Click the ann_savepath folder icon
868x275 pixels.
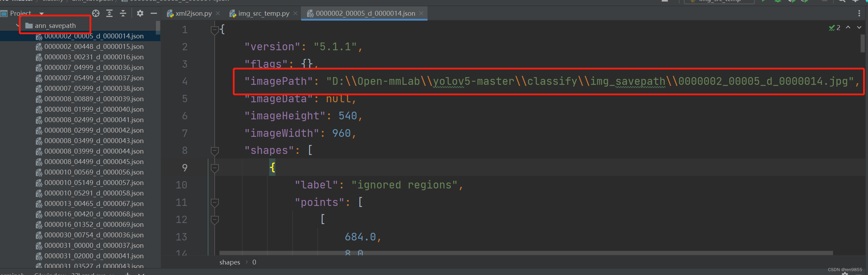[x=29, y=25]
